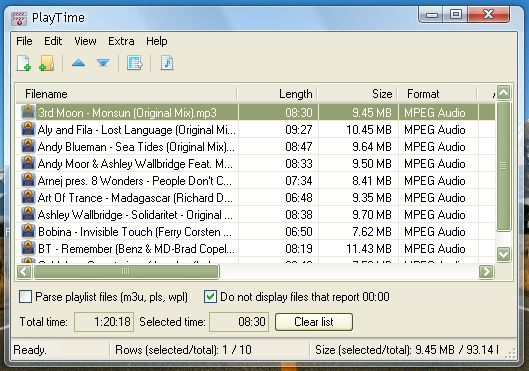Click the Clear list button
The image size is (529, 371).
[314, 322]
